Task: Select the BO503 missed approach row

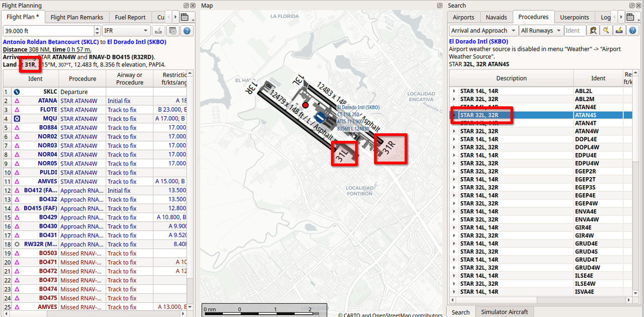Action: tap(95, 253)
